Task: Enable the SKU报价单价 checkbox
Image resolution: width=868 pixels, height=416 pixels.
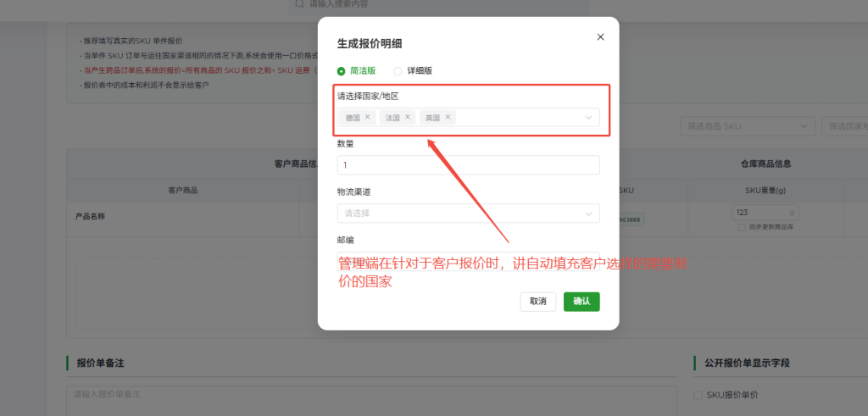Action: tap(698, 395)
